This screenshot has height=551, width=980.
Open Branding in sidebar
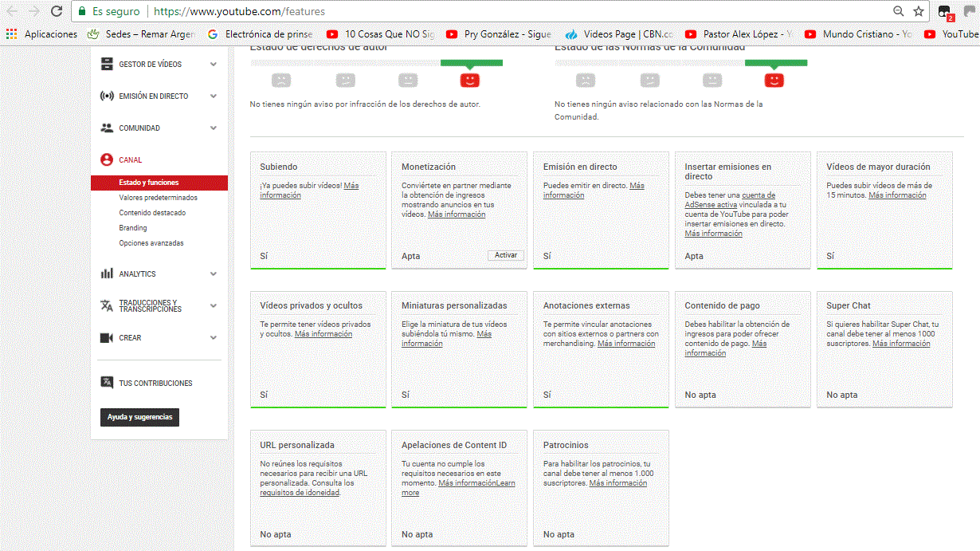(133, 228)
